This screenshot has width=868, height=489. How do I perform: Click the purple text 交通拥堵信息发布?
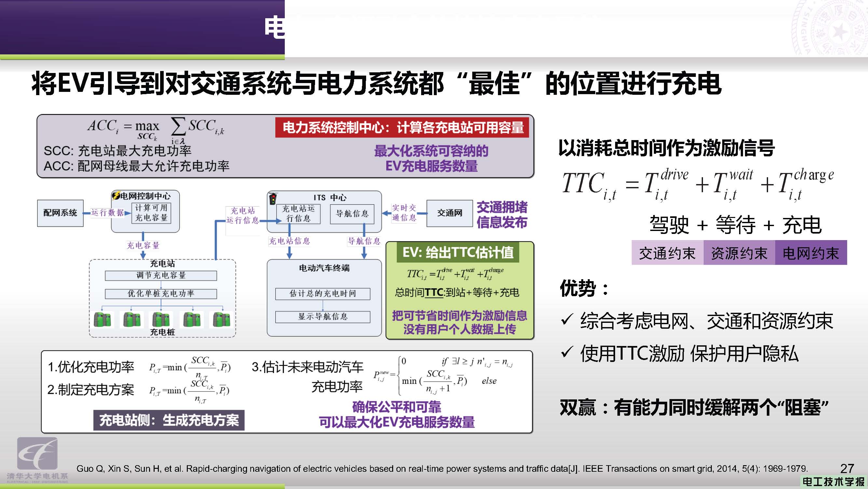pos(502,214)
